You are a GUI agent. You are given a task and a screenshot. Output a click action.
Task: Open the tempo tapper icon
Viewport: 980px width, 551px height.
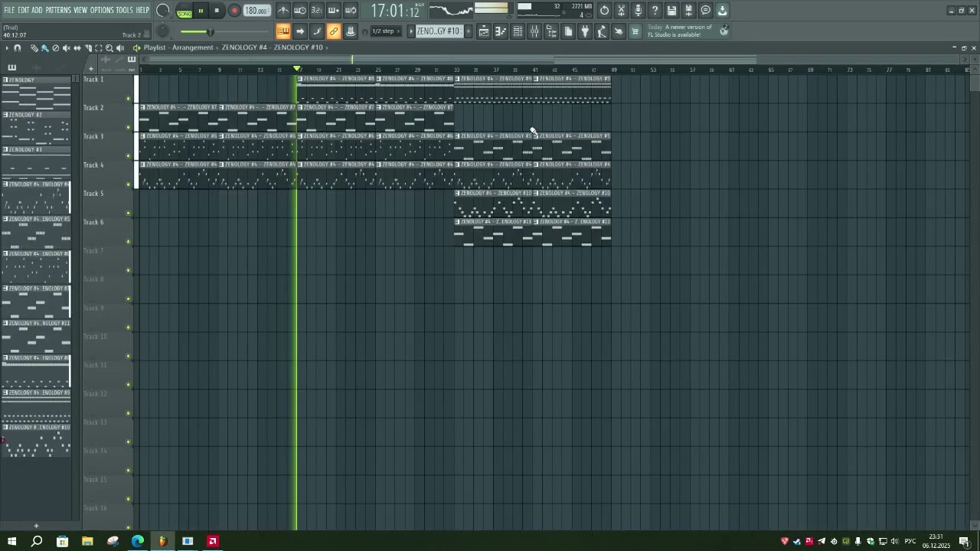(x=602, y=31)
